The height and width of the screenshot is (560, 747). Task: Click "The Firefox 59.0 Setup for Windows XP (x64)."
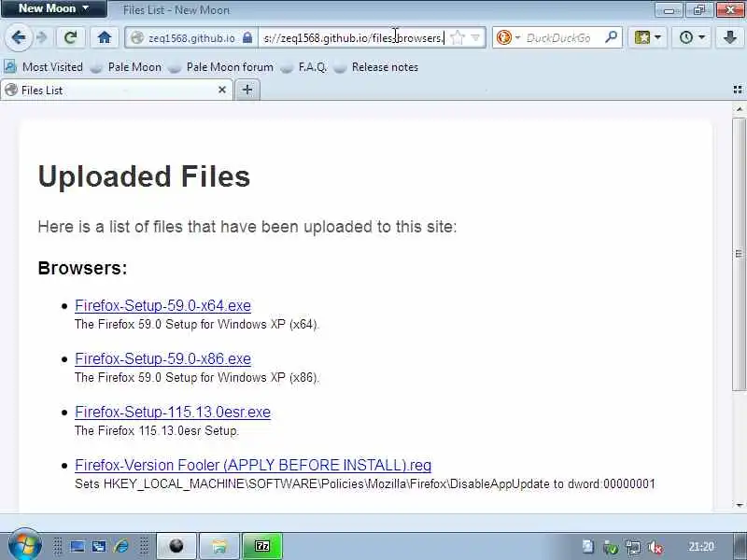(x=197, y=324)
